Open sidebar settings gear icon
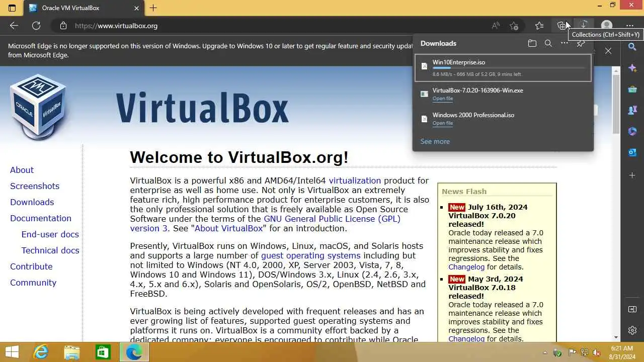This screenshot has height=362, width=644. (632, 330)
